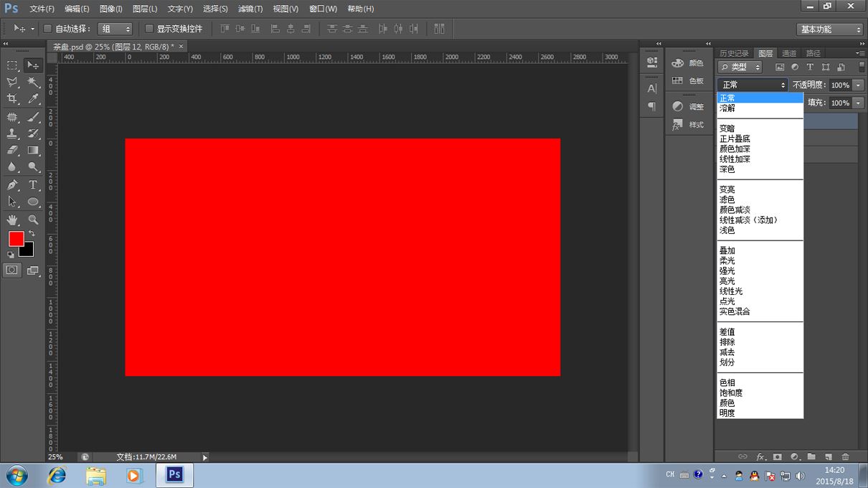This screenshot has width=868, height=488.
Task: Select the Hand tool
Action: 12,220
